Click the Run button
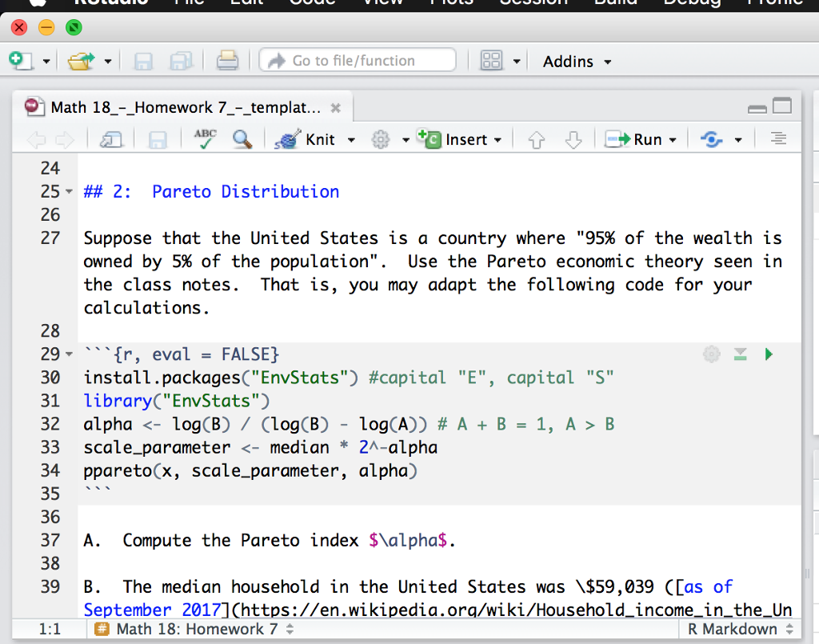Viewport: 819px width, 644px height. click(x=640, y=138)
